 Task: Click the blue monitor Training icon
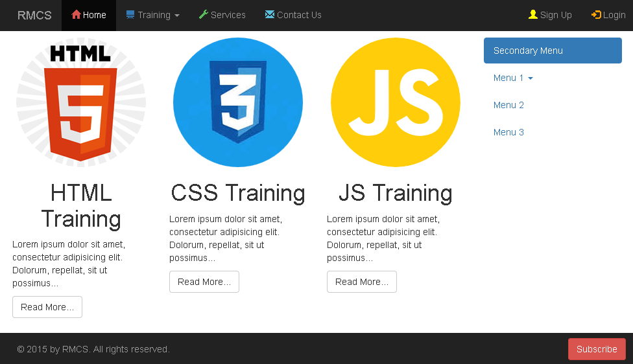130,14
